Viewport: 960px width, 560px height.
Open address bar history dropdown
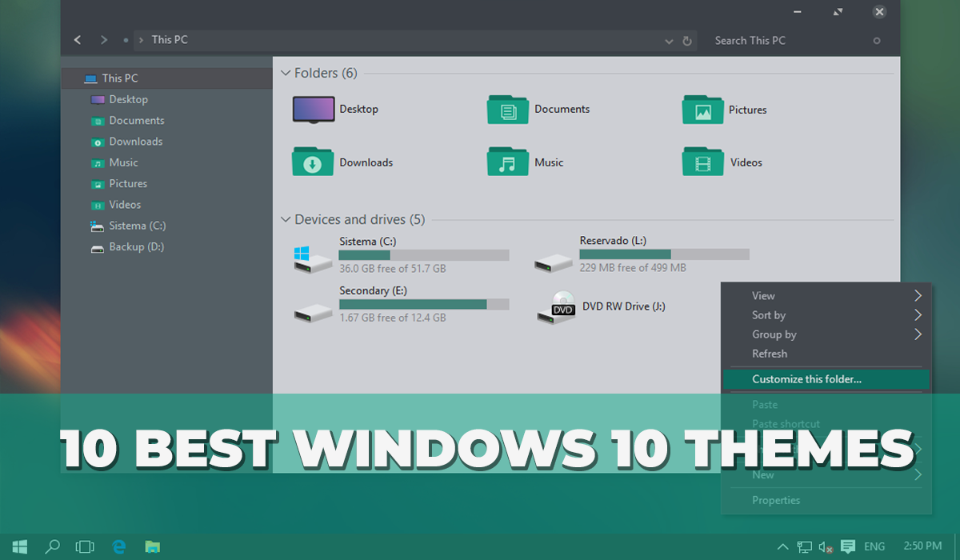tap(670, 41)
